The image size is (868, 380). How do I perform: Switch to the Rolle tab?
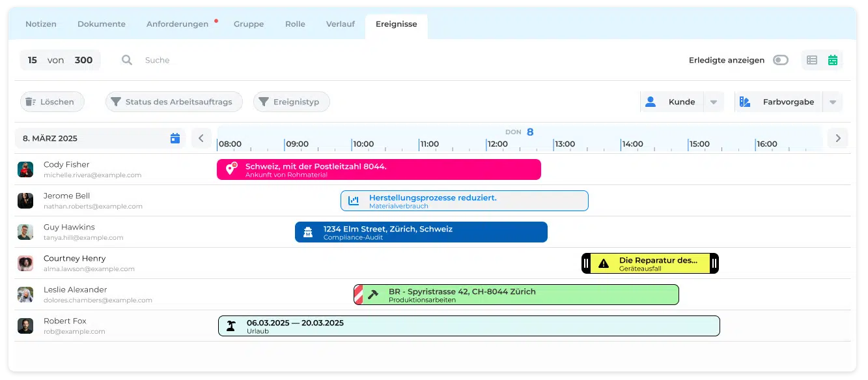tap(295, 24)
